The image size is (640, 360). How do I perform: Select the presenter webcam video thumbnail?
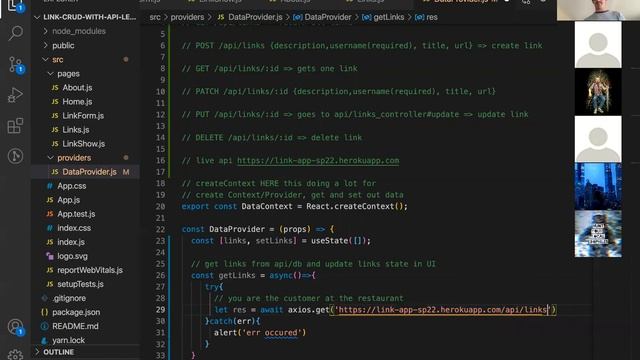[x=598, y=10]
